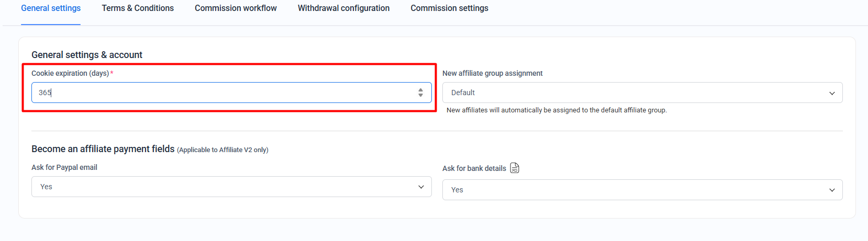Screen dimensions: 868x241
Task: Go to the Withdrawal configuration tab
Action: (x=343, y=8)
